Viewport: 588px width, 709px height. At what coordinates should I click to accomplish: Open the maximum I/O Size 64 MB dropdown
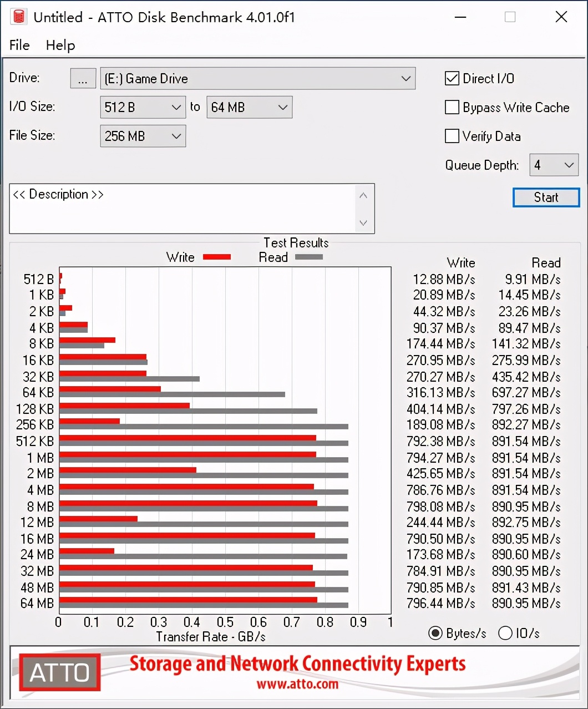click(250, 107)
